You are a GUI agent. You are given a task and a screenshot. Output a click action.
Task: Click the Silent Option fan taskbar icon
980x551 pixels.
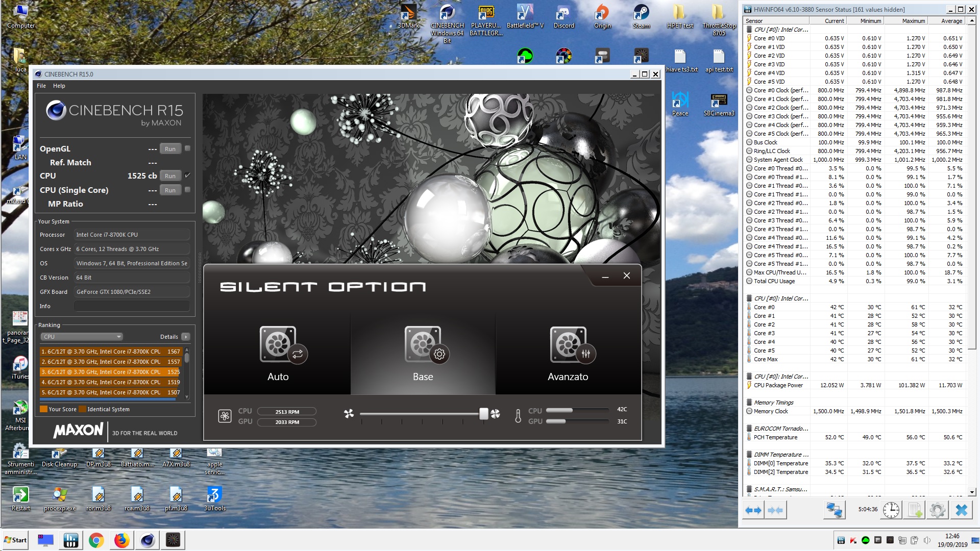click(173, 540)
